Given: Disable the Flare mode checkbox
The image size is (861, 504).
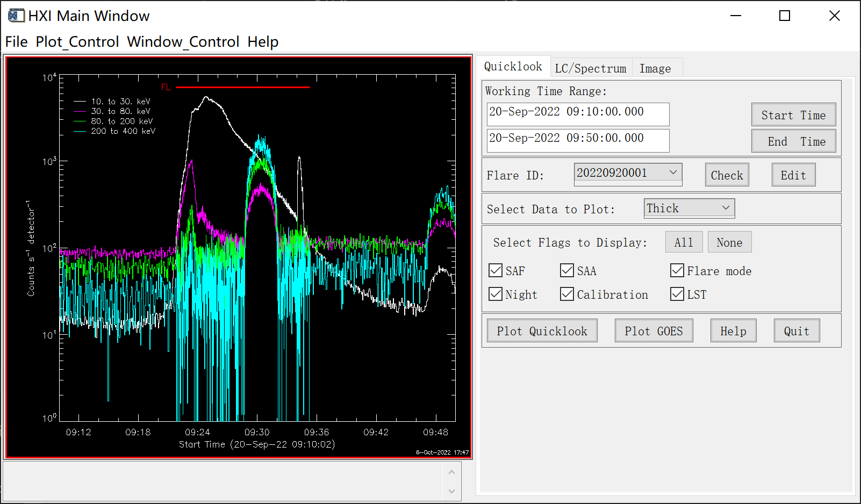Looking at the screenshot, I should (677, 270).
